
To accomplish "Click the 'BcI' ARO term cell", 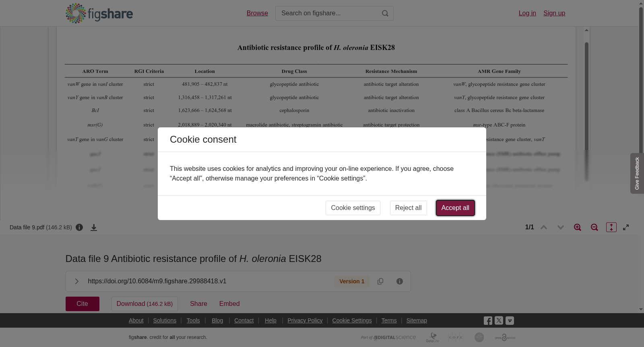I will point(95,110).
